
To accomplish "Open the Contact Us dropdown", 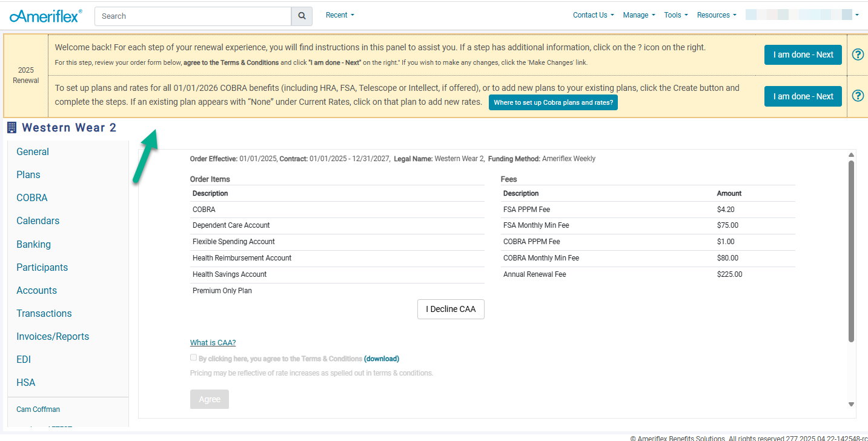I will pyautogui.click(x=594, y=15).
